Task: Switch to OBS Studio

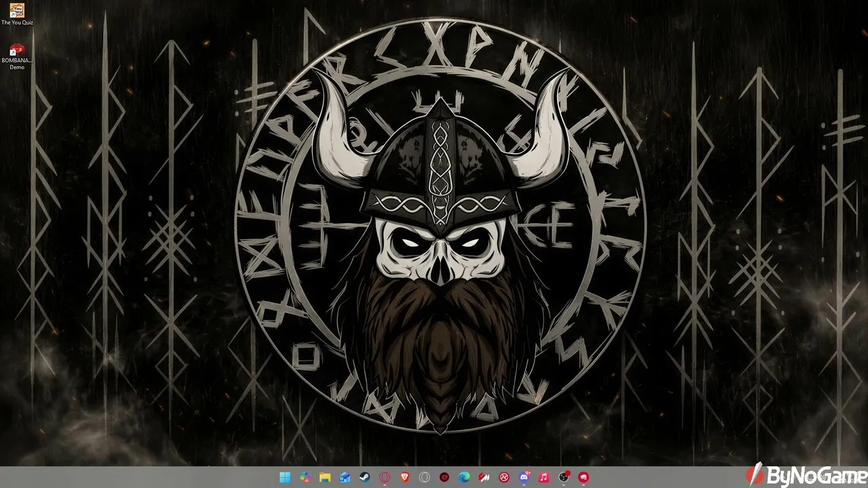Action: click(564, 477)
